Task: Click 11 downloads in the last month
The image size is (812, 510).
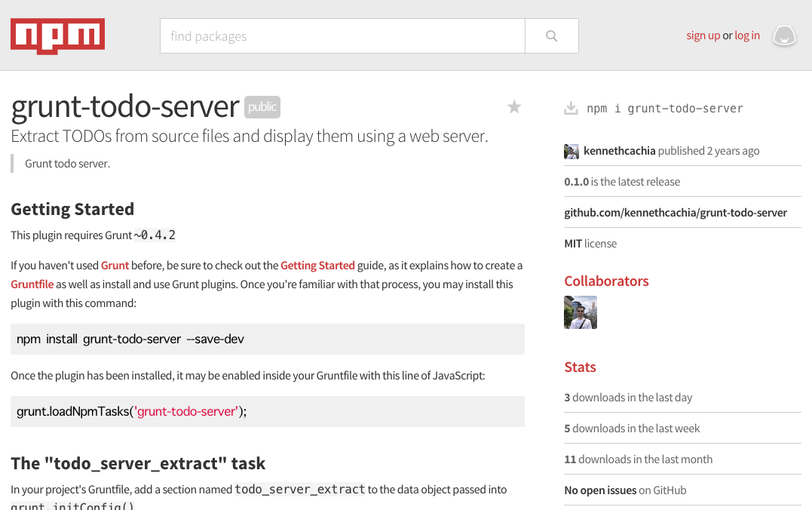Action: tap(638, 459)
